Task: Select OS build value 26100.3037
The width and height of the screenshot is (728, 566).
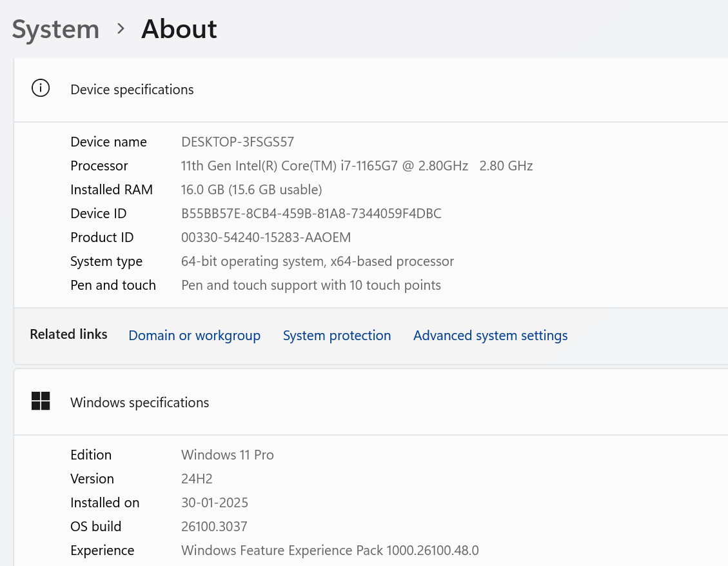Action: coord(214,527)
